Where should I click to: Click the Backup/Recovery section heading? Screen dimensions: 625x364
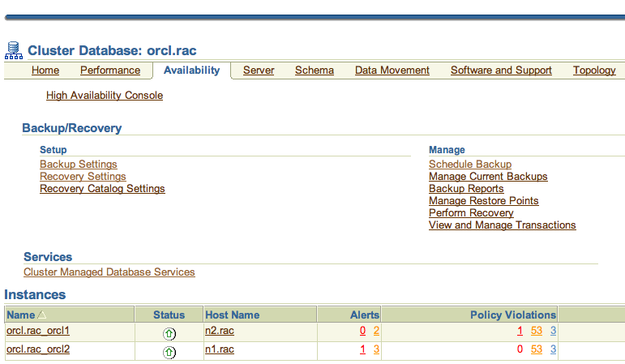72,128
